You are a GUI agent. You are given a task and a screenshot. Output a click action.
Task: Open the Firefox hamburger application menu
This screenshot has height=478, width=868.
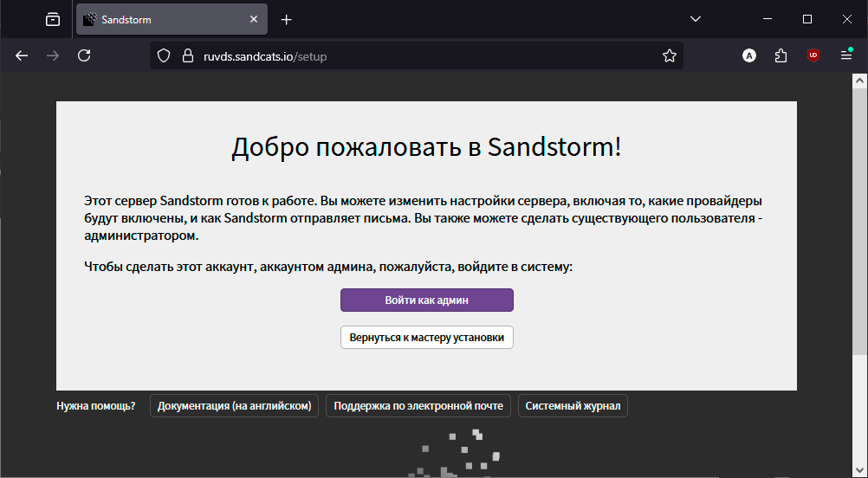point(845,55)
